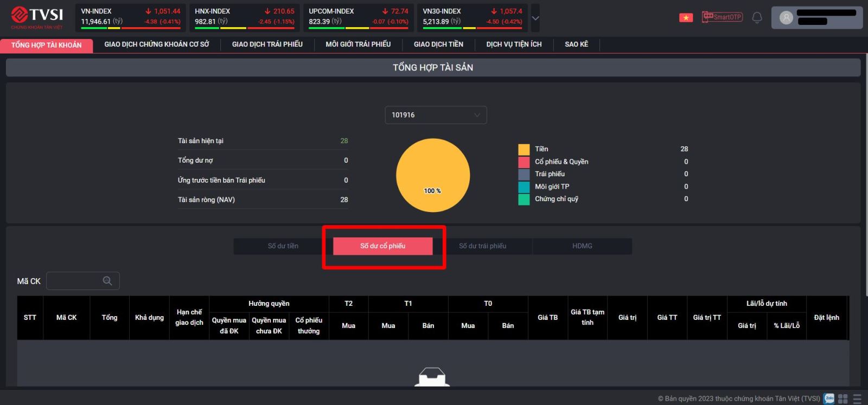This screenshot has height=405, width=868.
Task: Switch language via the Vietnam flag icon
Action: 686,17
